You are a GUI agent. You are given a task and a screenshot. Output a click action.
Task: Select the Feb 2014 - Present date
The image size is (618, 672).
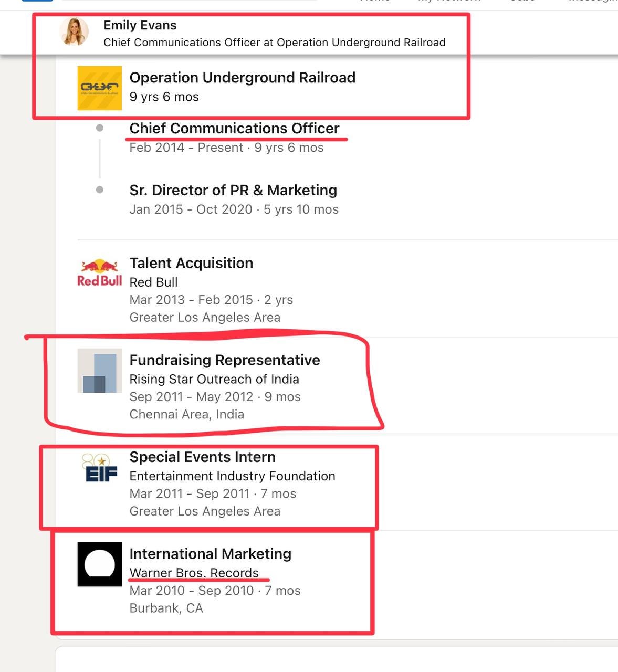click(186, 148)
